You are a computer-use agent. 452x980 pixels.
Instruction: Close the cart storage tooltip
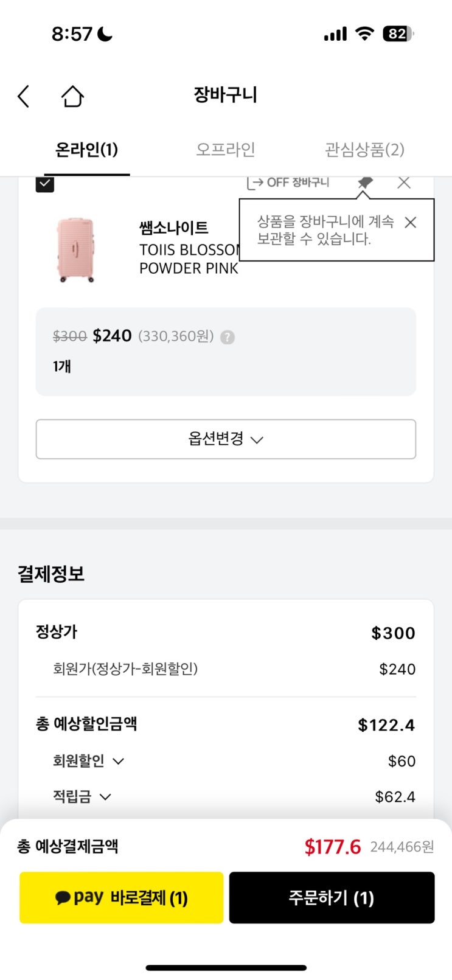pyautogui.click(x=411, y=223)
